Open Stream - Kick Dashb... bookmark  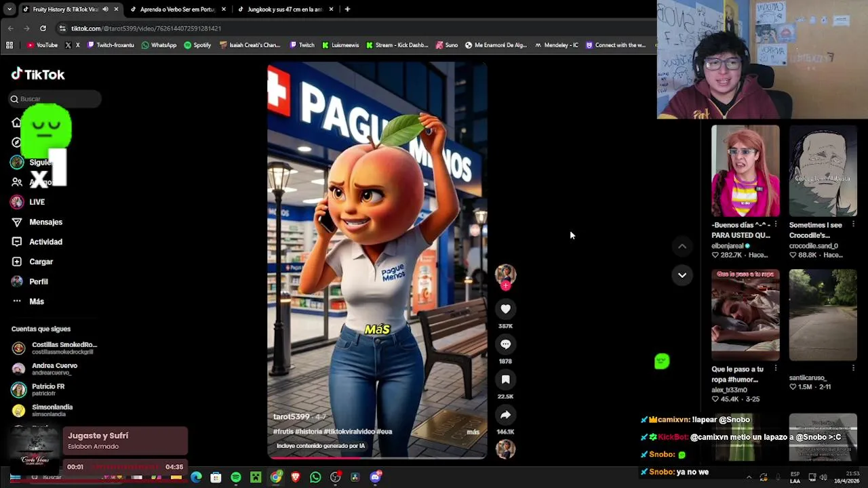(x=397, y=45)
